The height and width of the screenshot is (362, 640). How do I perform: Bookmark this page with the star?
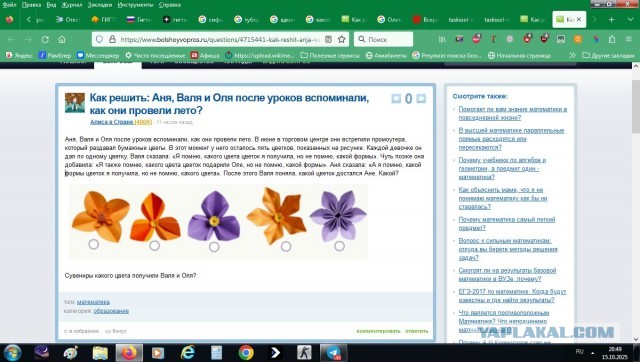pyautogui.click(x=342, y=40)
